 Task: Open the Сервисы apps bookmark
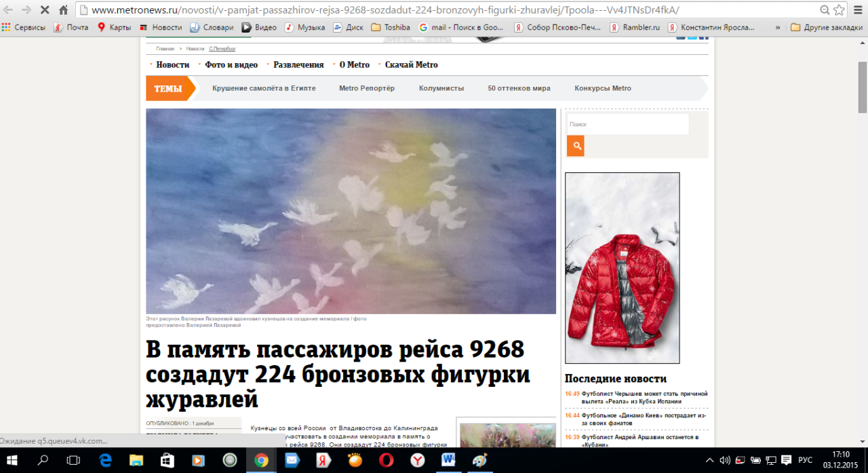pos(24,28)
